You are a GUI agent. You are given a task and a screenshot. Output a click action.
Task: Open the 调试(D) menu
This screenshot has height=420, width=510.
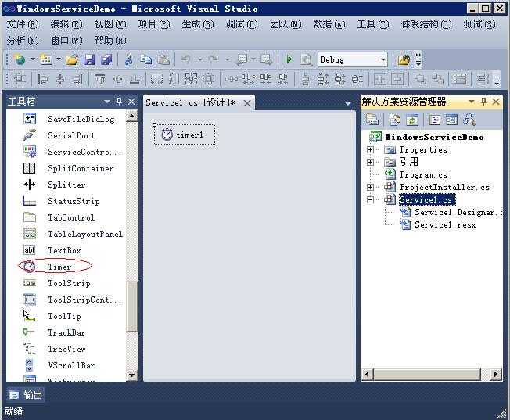coord(242,24)
